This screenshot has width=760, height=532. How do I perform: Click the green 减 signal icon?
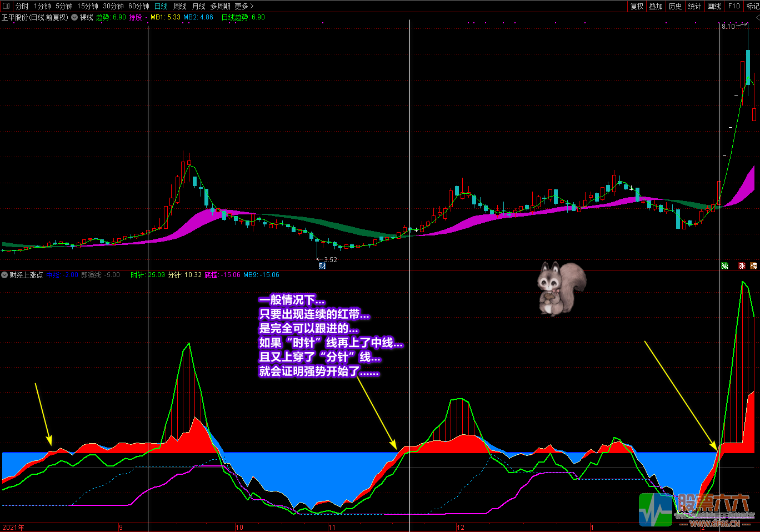click(x=724, y=266)
